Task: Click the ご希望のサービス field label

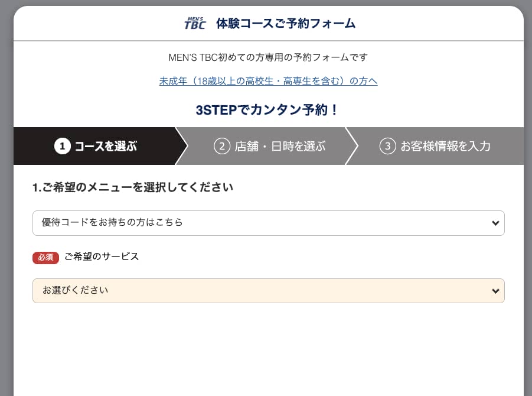Action: tap(102, 257)
